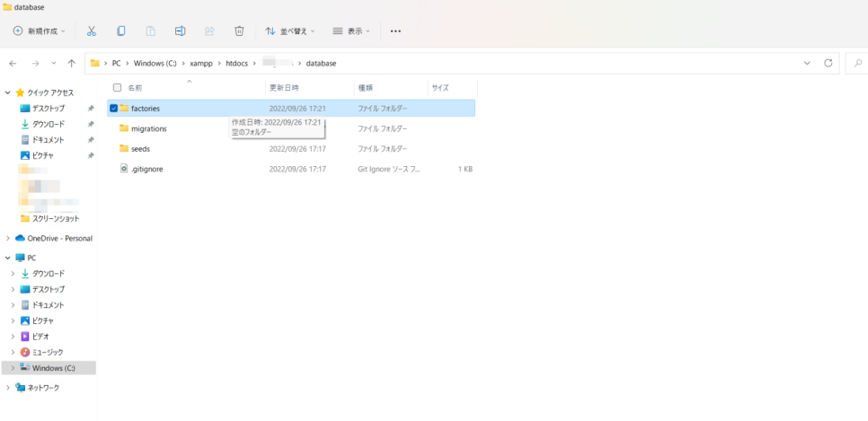Open the スクリーンショット folder in sidebar
Screen dimensions: 868x421
[49, 218]
